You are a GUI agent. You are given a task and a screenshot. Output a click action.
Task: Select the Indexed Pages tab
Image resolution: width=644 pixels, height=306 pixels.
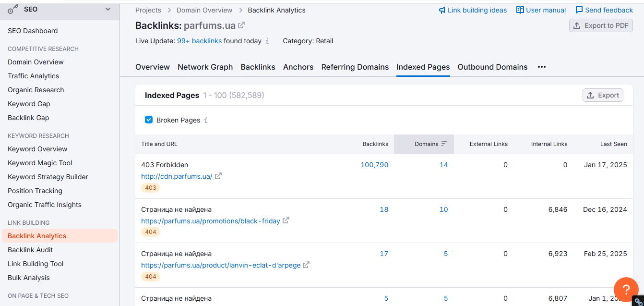pyautogui.click(x=423, y=67)
